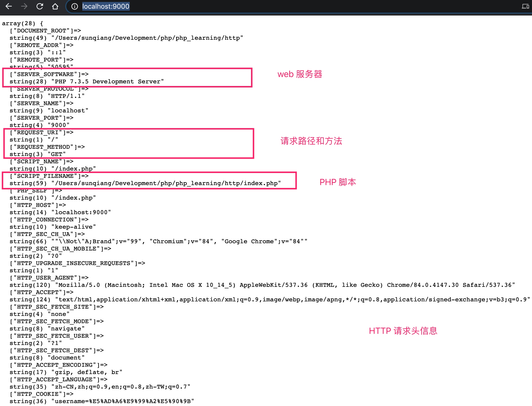Click the "array(28) {" header line
This screenshot has width=532, height=406.
[x=23, y=23]
